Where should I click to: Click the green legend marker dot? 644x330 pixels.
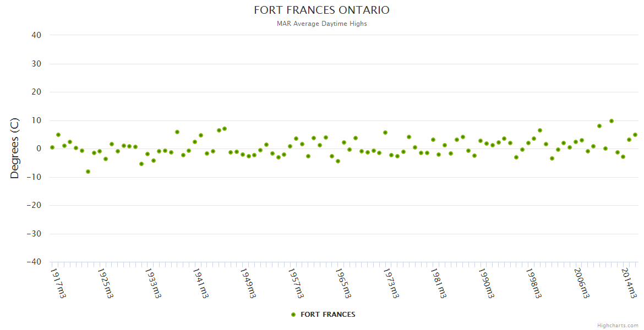[293, 315]
